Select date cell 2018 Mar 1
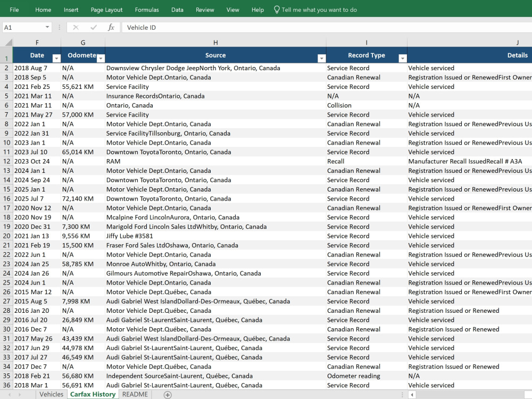 coord(37,385)
